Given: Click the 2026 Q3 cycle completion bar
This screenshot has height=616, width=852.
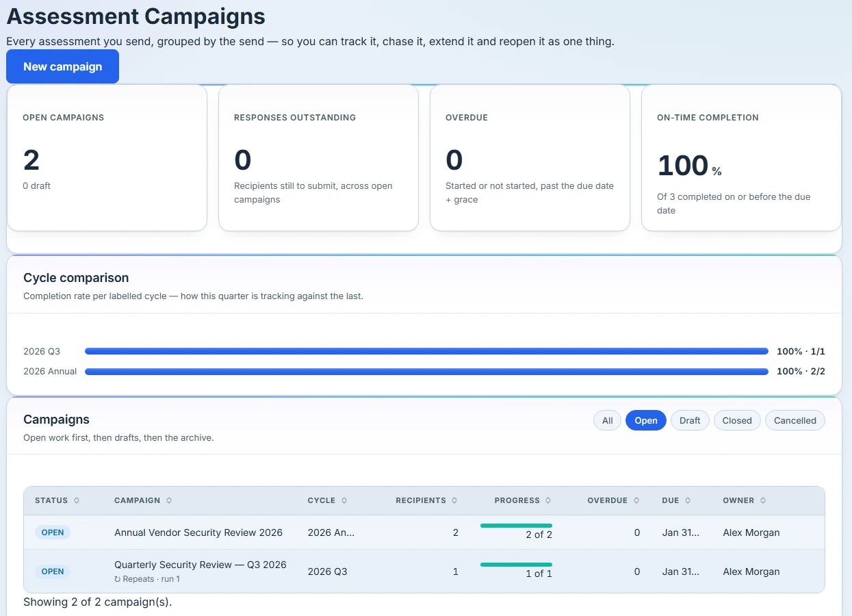Looking at the screenshot, I should click(x=426, y=351).
